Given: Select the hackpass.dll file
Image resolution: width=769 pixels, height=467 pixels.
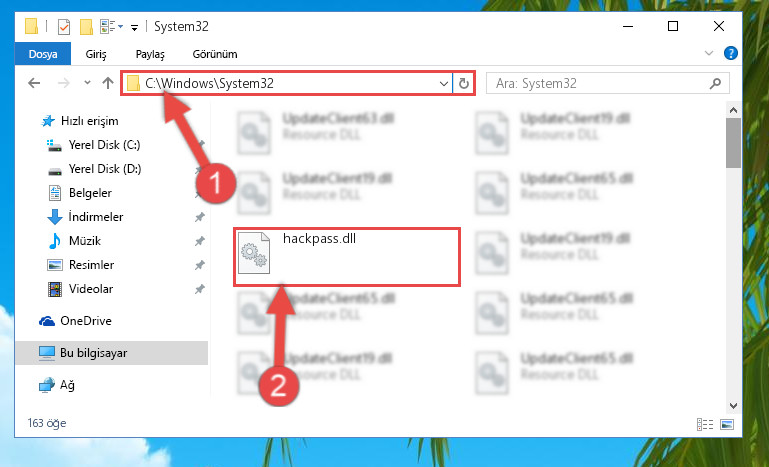Looking at the screenshot, I should 346,257.
